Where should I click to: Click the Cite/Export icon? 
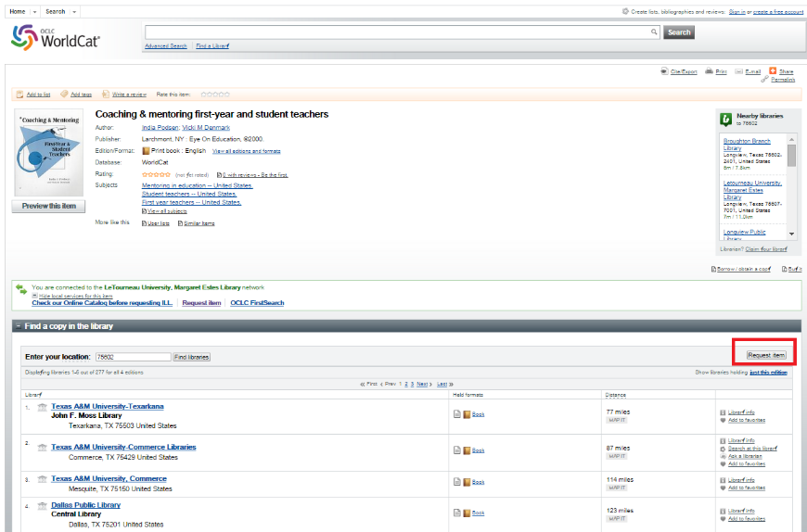point(664,71)
